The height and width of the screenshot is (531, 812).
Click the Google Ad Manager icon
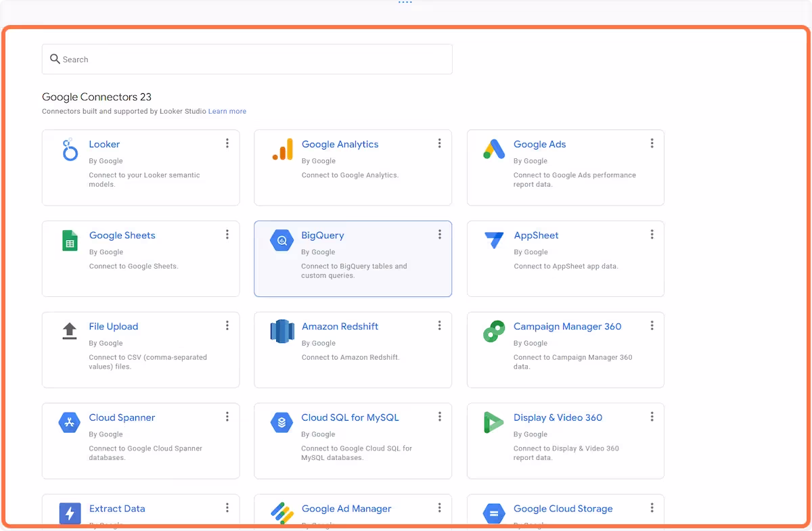point(282,513)
